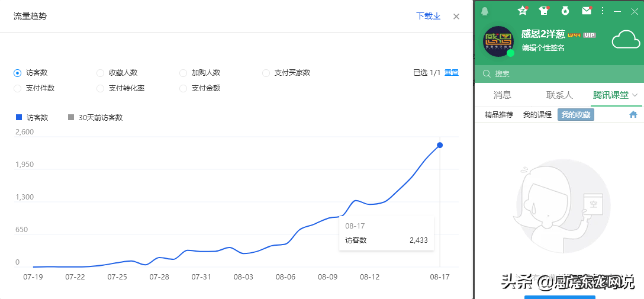Click the QQ bell notification icon

click(x=485, y=11)
